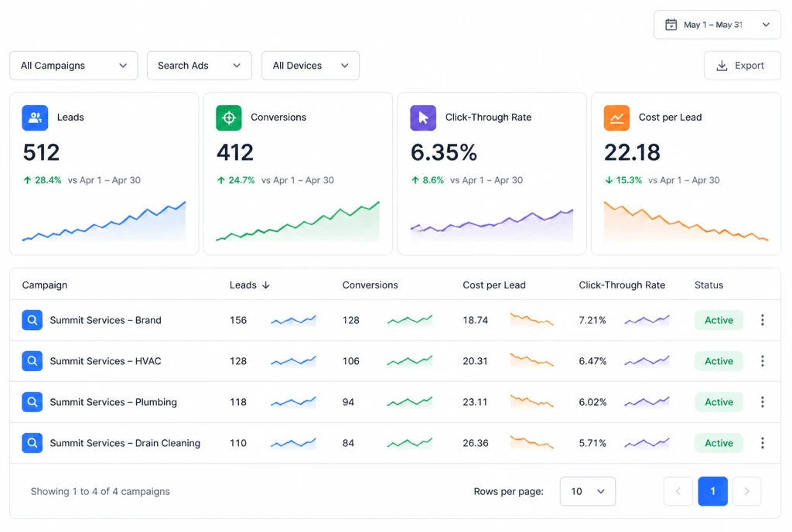Click the 6.35% click-through rate value

pos(443,152)
